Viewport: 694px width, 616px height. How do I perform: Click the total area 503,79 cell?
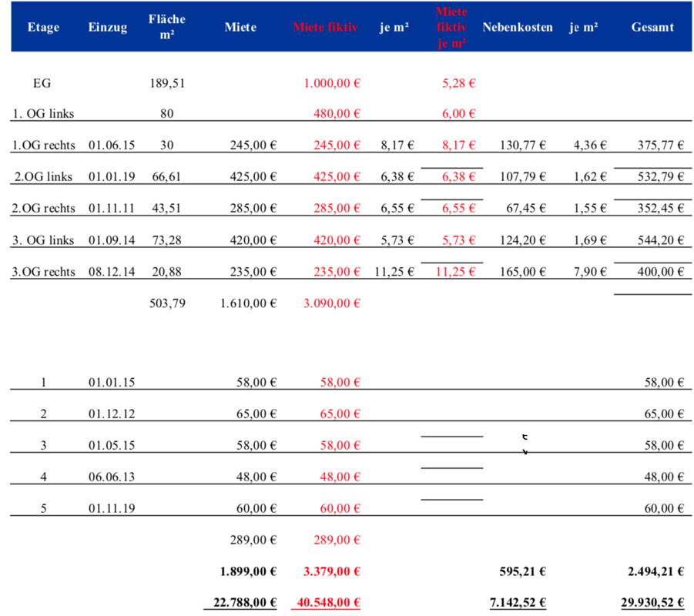pos(167,303)
